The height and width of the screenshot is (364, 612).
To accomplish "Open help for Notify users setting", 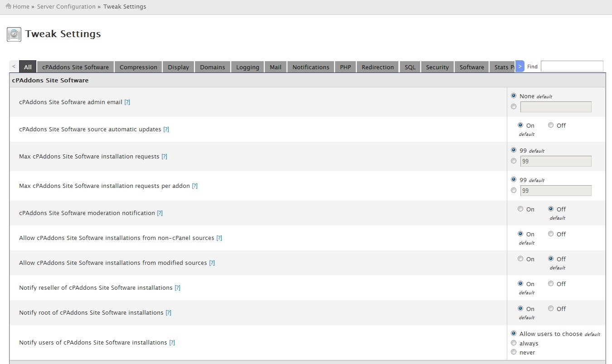I will point(172,343).
